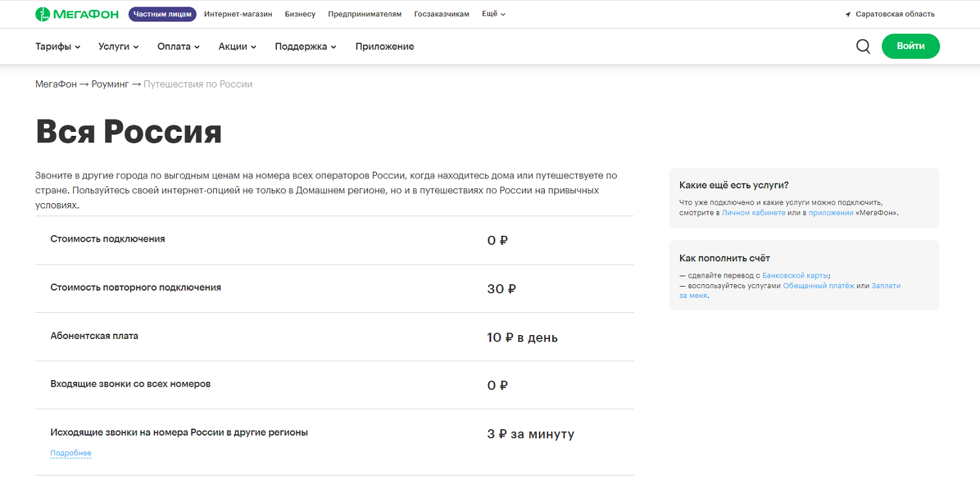
Task: Click the green Войти button
Action: pos(911,46)
